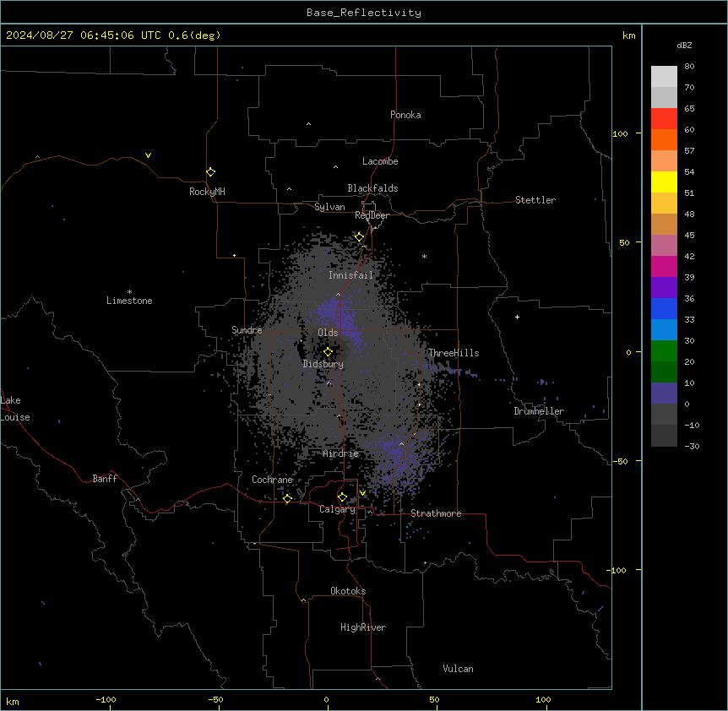Click the yellow diamond marker below Cochrane

click(287, 499)
